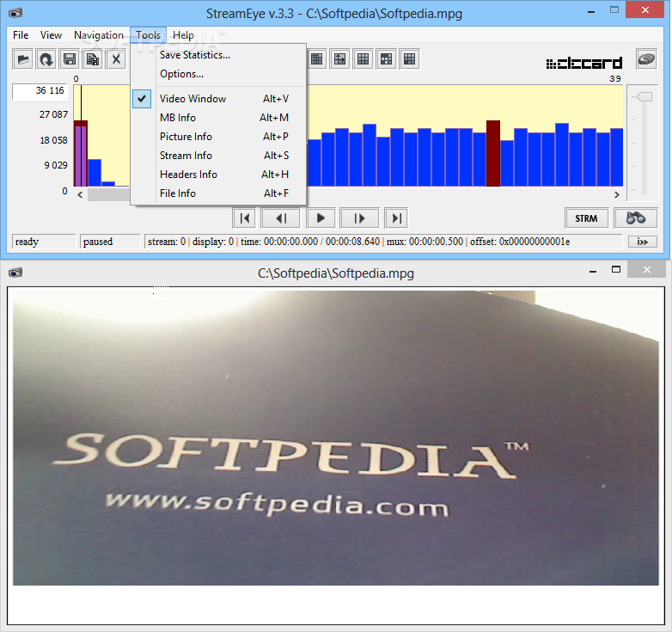The height and width of the screenshot is (632, 672).
Task: Click the i>> button in status bar
Action: [642, 242]
